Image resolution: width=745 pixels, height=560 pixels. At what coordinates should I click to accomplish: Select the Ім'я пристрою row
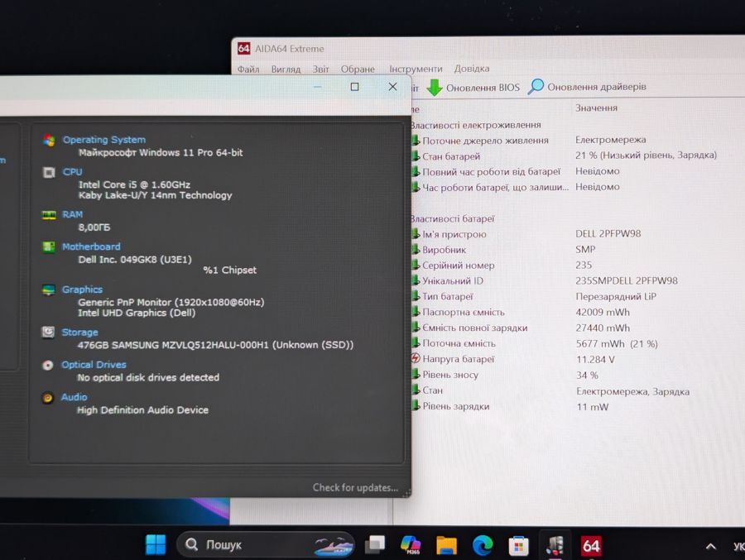click(x=565, y=234)
